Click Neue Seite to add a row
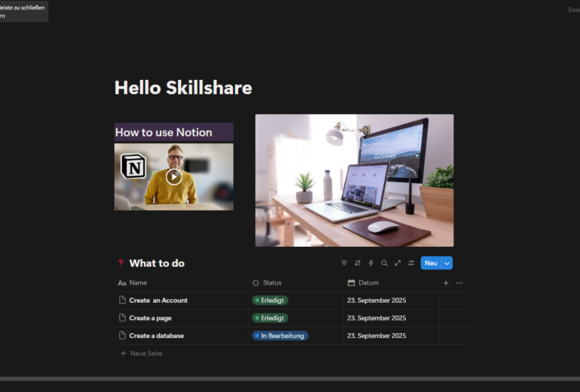This screenshot has width=580, height=392. [x=142, y=354]
